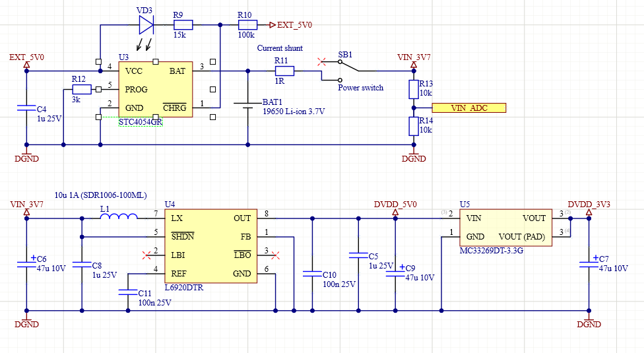Image resolution: width=644 pixels, height=353 pixels.
Task: Select the 'SHDN' pin label on U4
Action: 182,236
